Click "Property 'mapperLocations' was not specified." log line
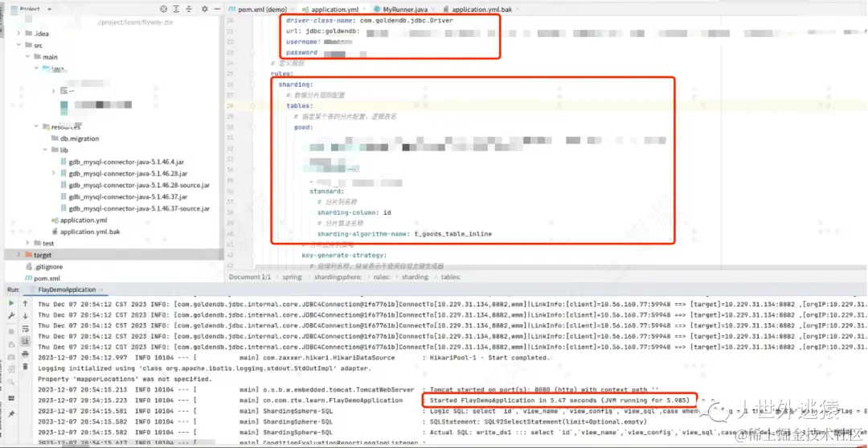Screen dimensions: 868x448 (x=125, y=380)
